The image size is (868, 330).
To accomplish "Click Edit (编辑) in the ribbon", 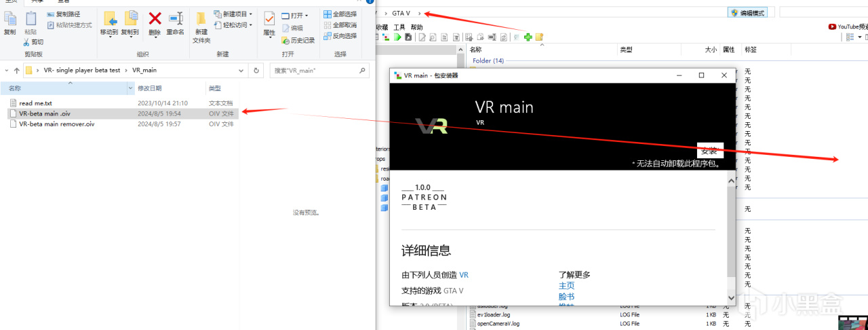I will [292, 28].
